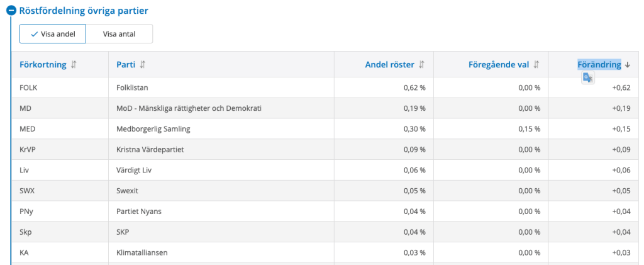This screenshot has width=644, height=265.
Task: Click the Förkortning column header
Action: point(43,64)
